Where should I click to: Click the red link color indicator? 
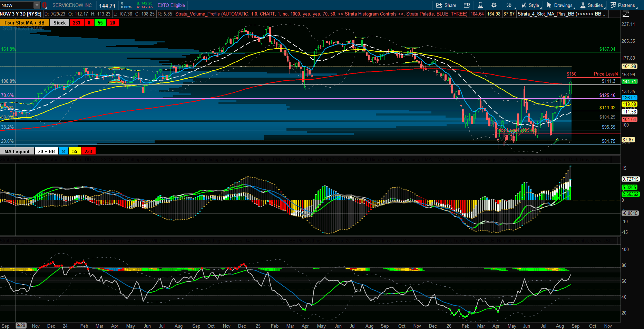tap(45, 5)
